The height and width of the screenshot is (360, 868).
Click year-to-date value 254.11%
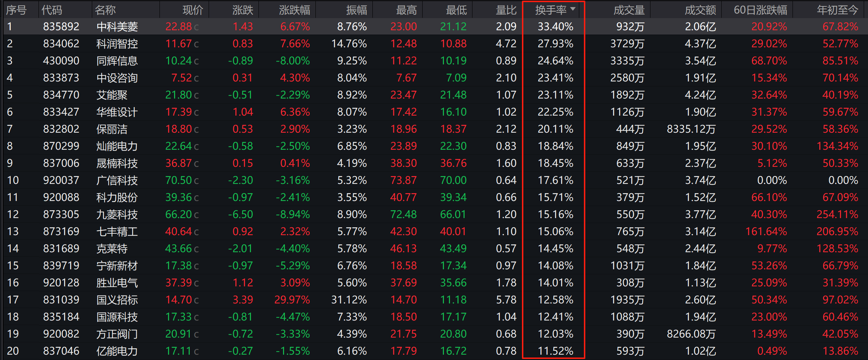[837, 215]
